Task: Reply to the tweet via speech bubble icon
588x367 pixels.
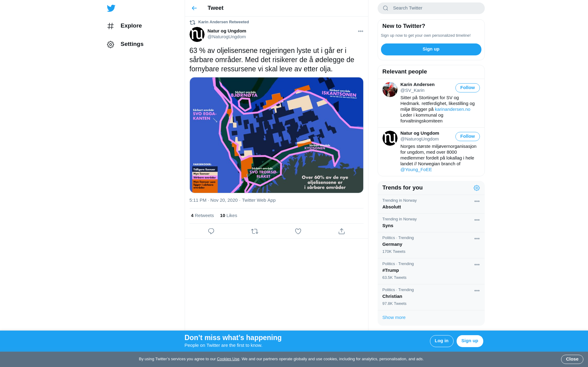Action: tap(211, 231)
